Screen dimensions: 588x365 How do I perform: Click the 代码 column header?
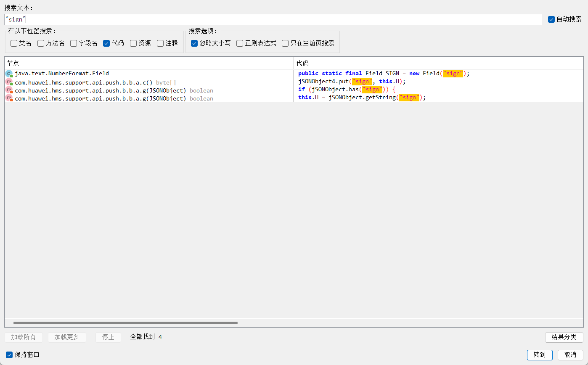[438, 63]
